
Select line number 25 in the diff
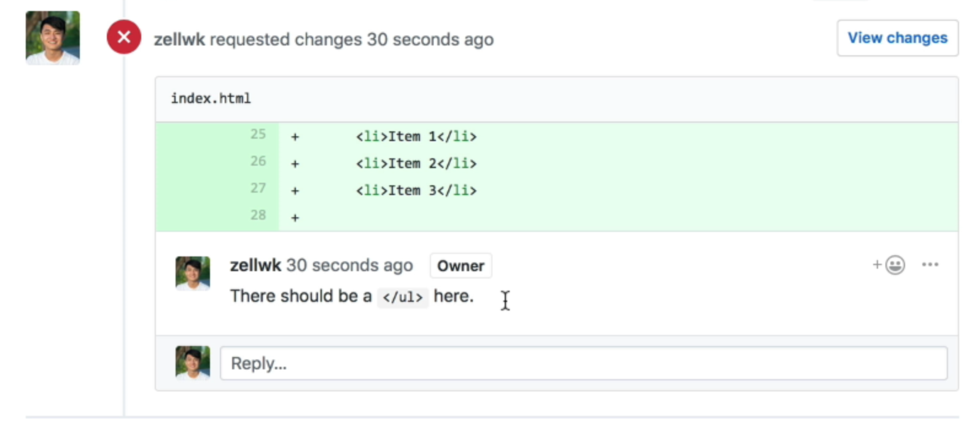[x=259, y=134]
